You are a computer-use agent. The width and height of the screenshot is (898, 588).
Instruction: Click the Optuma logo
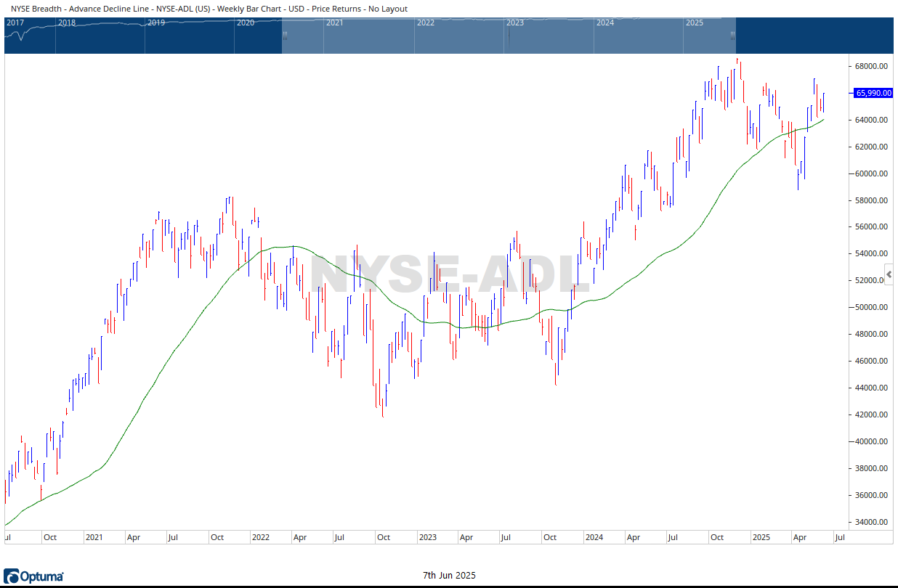pyautogui.click(x=33, y=576)
